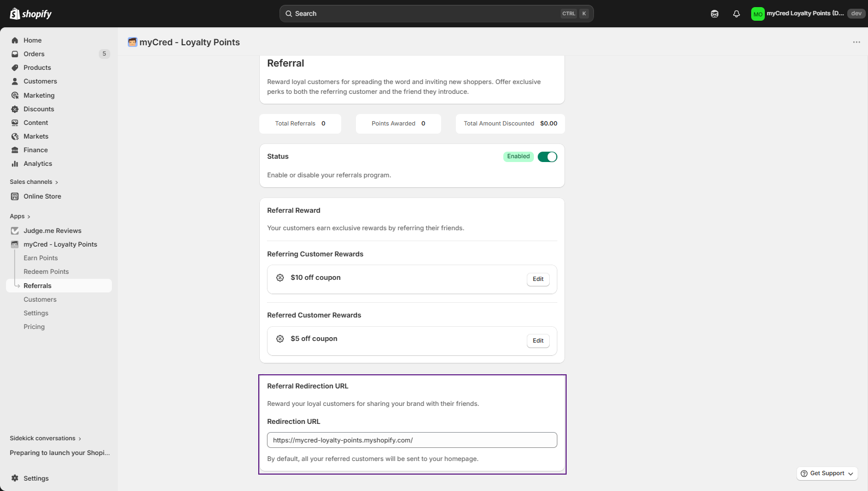The width and height of the screenshot is (868, 491).
Task: Open the notifications bell
Action: pos(736,14)
